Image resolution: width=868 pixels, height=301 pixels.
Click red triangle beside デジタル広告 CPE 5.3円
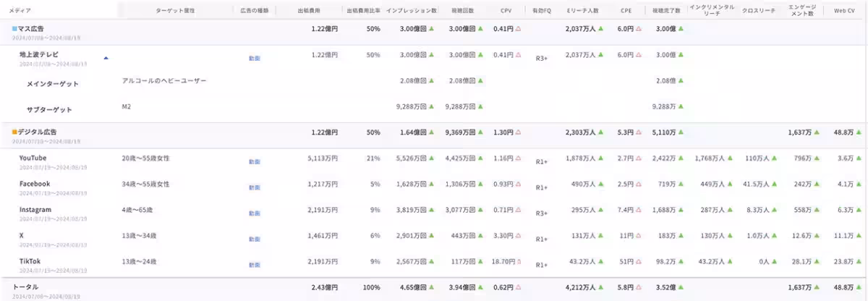(x=638, y=132)
